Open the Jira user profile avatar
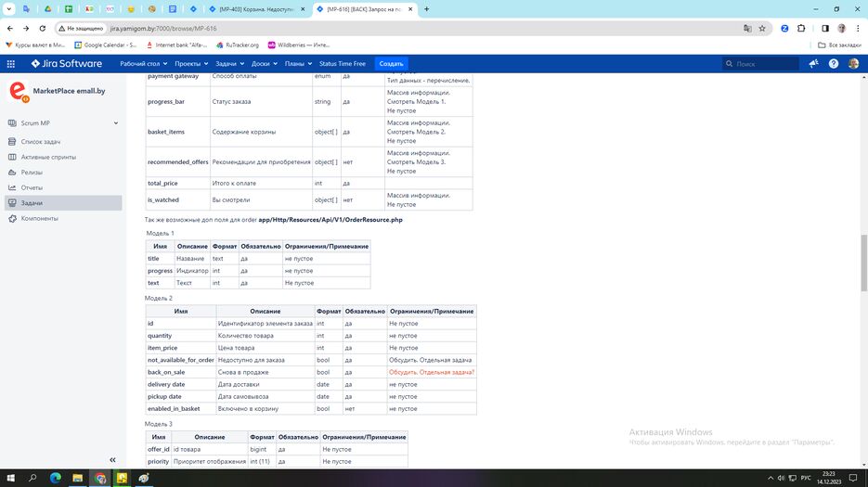This screenshot has width=868, height=487. click(x=853, y=64)
